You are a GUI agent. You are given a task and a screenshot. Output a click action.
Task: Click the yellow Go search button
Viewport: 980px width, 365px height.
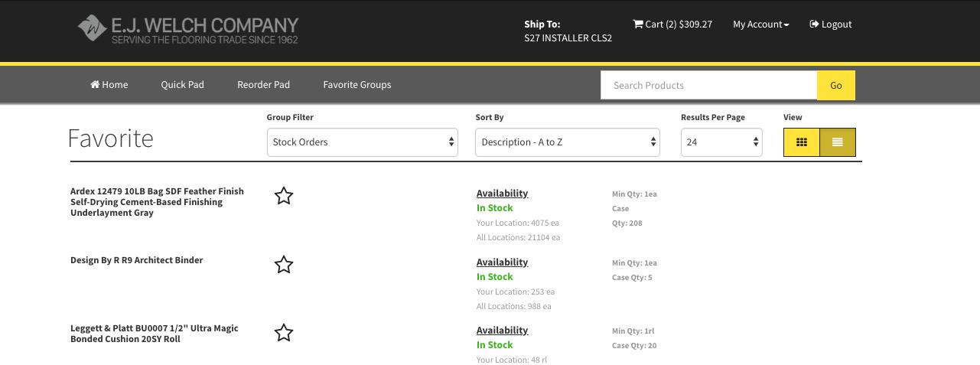(x=836, y=85)
